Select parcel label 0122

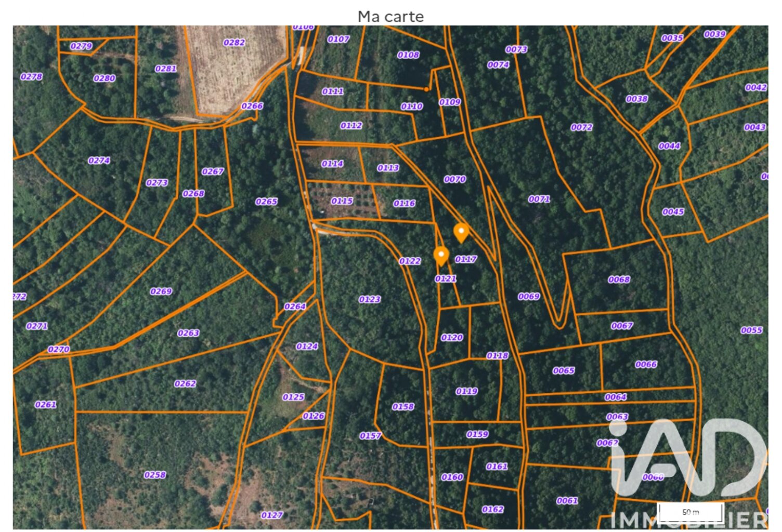tap(410, 261)
